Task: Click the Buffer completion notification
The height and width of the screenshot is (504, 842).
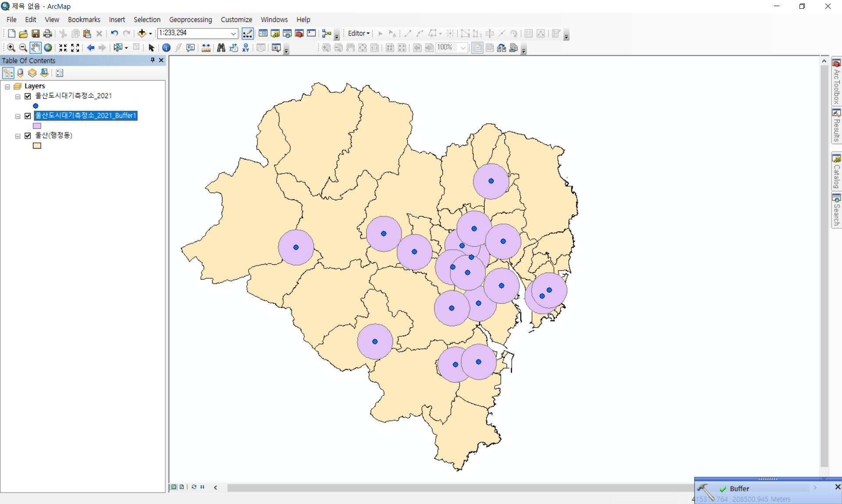Action: click(739, 489)
